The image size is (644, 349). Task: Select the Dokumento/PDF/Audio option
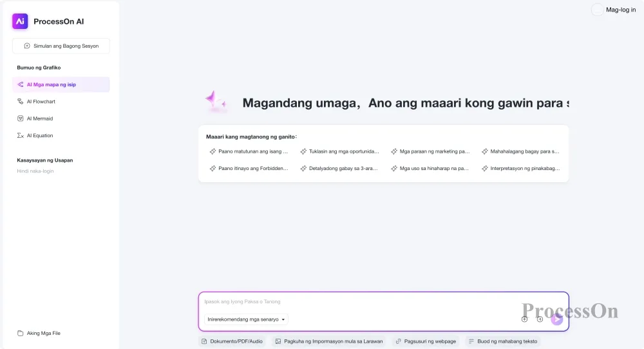[232, 341]
